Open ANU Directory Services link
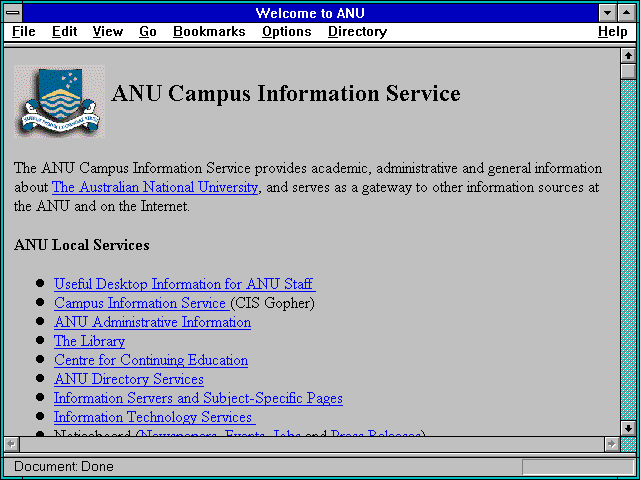Screen dimensions: 640x480 coord(129,379)
